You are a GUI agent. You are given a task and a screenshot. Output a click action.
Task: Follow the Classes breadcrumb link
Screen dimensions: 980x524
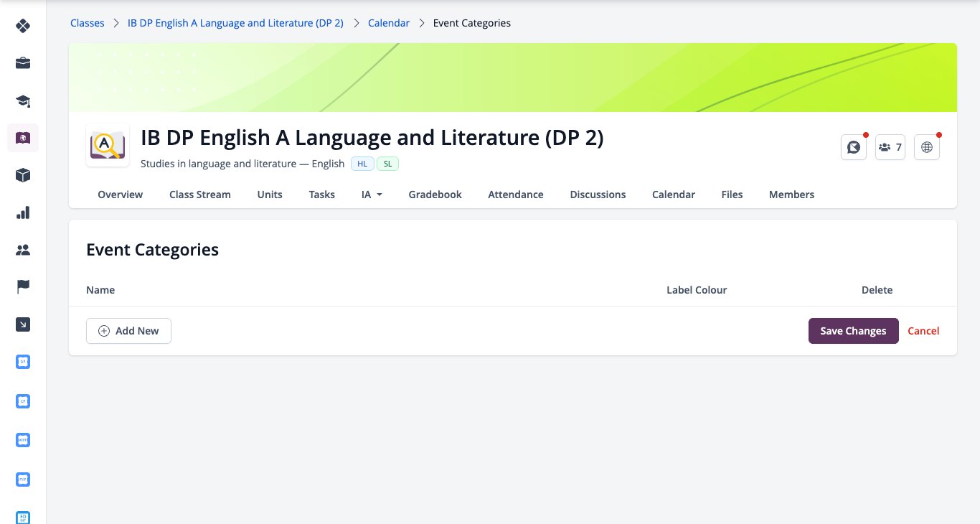tap(88, 23)
